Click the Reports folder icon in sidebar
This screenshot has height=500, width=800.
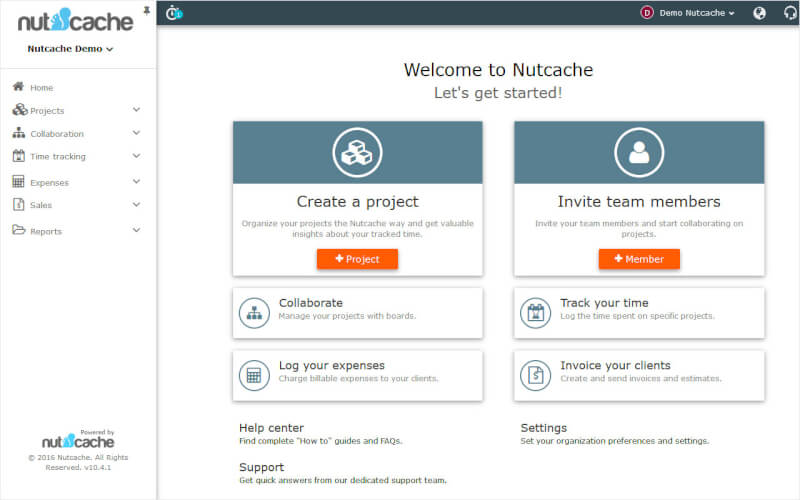pos(18,230)
